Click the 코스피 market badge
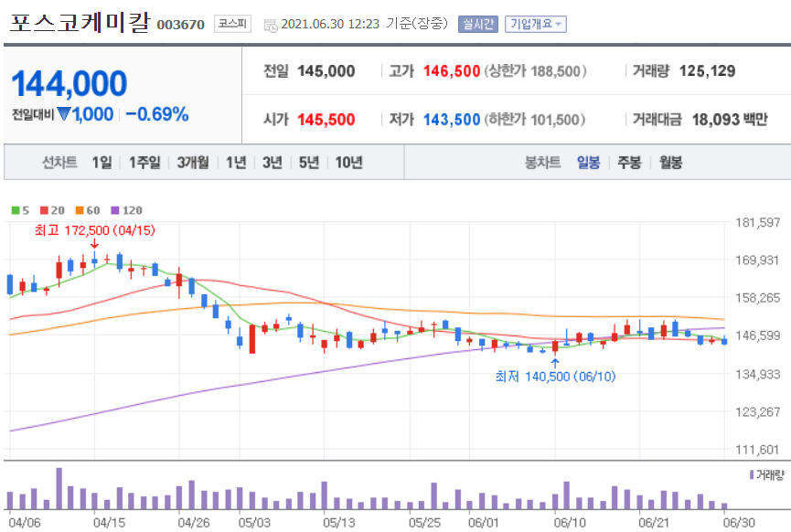 coord(232,24)
